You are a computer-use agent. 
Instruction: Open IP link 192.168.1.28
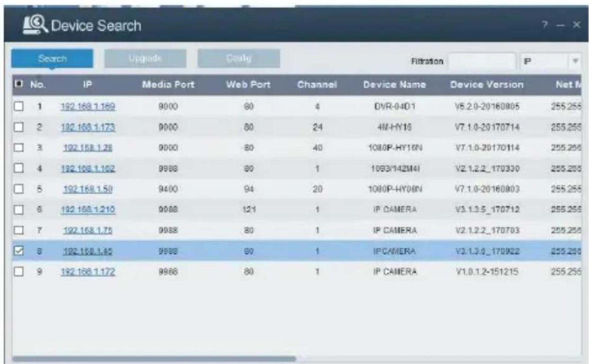pos(88,147)
